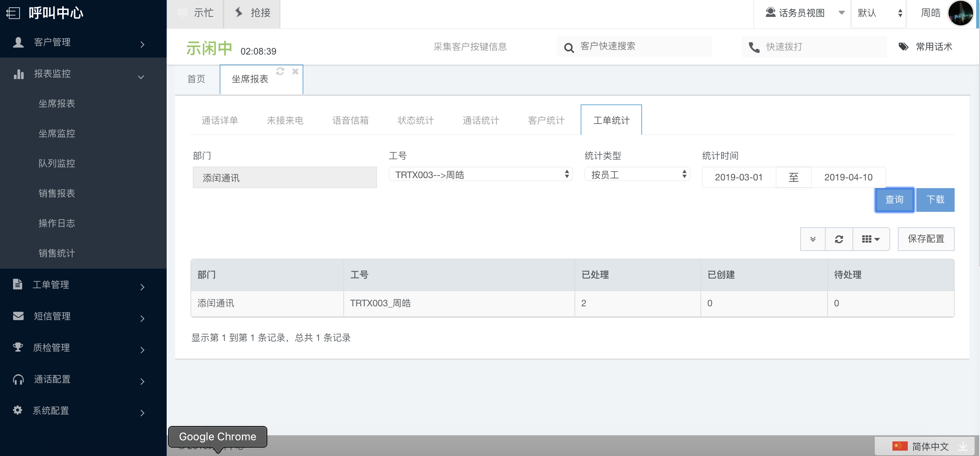Click the refresh icon on 坐席报表 tab
This screenshot has width=980, height=456.
point(280,71)
